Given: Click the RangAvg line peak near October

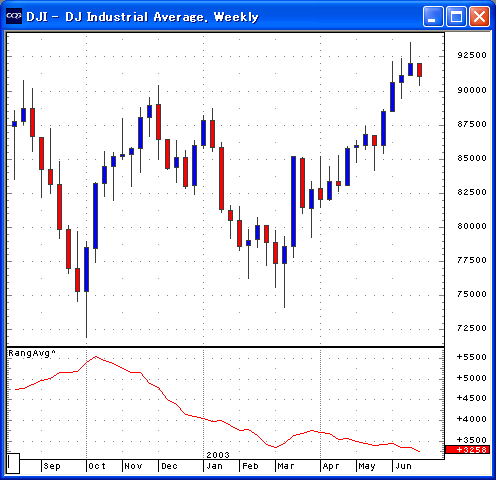Looking at the screenshot, I should click(96, 357).
